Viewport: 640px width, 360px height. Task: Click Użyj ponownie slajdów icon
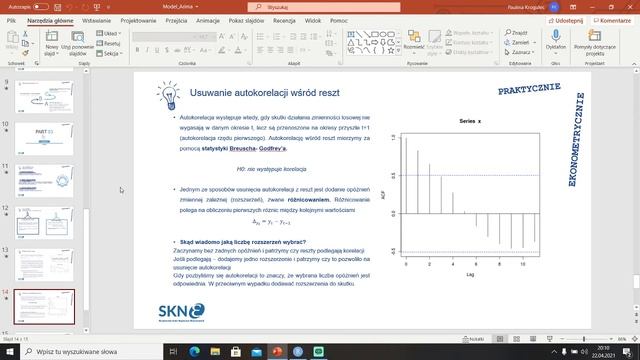[78, 37]
